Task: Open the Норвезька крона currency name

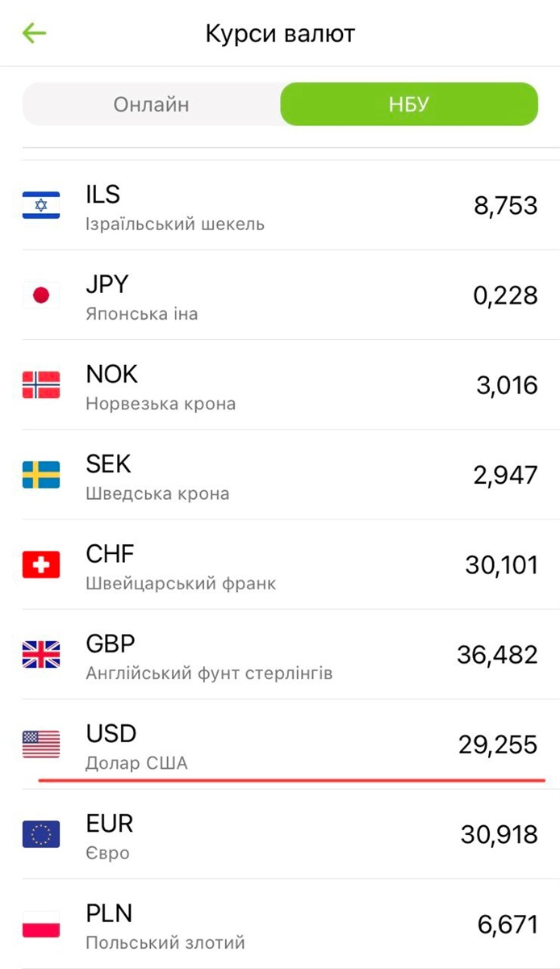Action: [161, 403]
